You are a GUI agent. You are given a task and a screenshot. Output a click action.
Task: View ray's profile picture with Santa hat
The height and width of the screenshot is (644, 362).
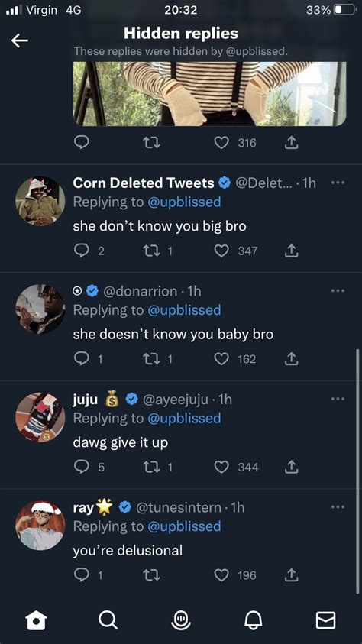pyautogui.click(x=40, y=526)
